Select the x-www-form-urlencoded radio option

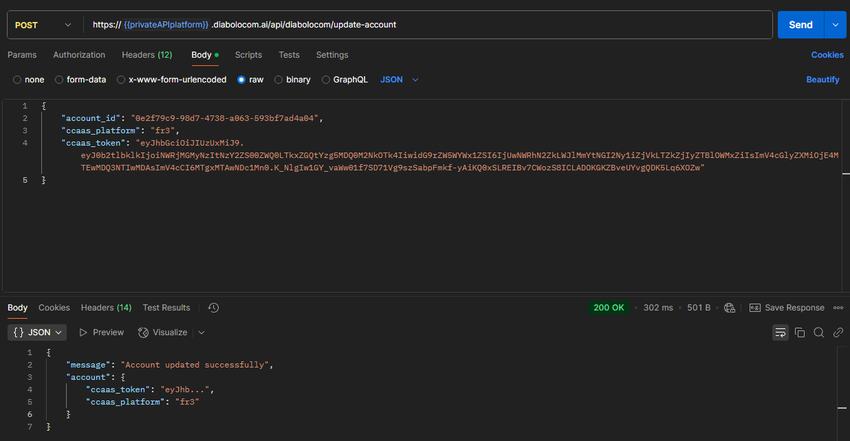coord(172,79)
